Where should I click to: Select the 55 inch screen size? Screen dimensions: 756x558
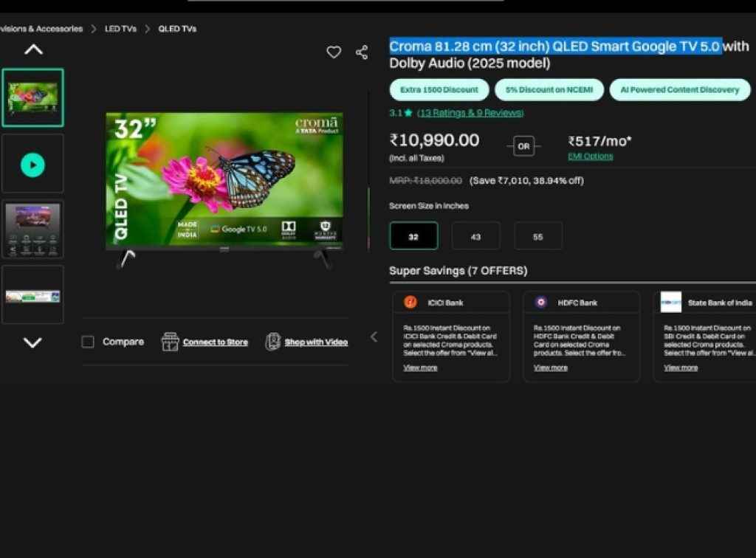[537, 235]
